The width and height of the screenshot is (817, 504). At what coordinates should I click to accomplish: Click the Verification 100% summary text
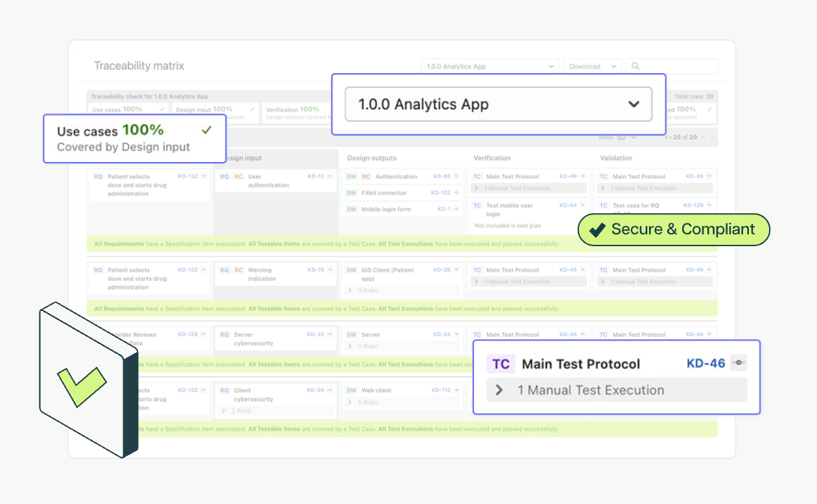pyautogui.click(x=292, y=109)
